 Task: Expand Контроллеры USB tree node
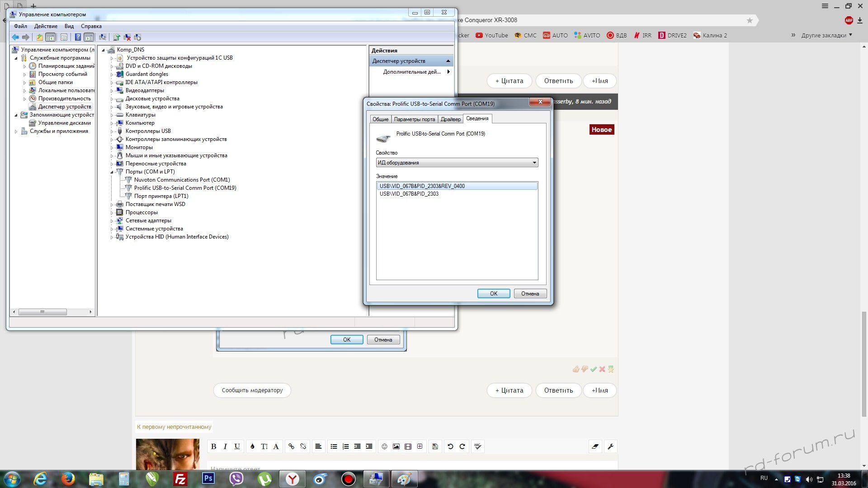tap(112, 131)
